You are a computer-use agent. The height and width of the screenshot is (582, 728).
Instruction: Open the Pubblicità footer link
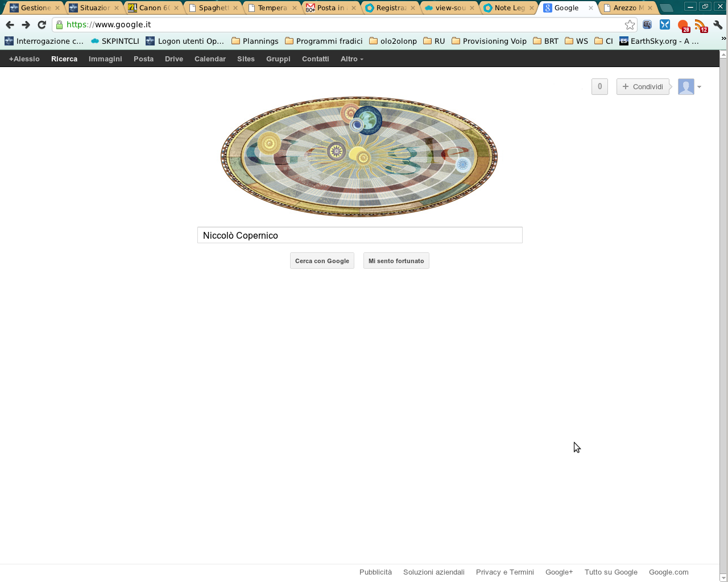point(375,572)
